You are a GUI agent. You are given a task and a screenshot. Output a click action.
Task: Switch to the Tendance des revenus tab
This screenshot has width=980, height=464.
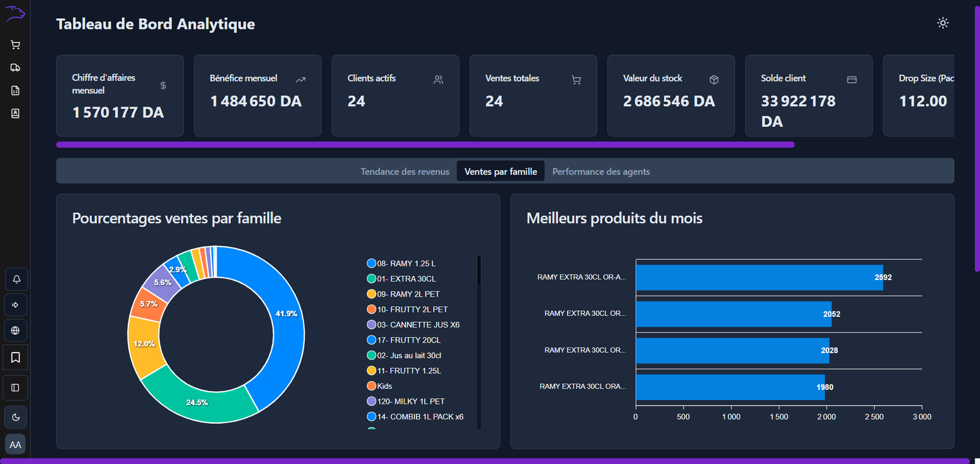(x=405, y=172)
